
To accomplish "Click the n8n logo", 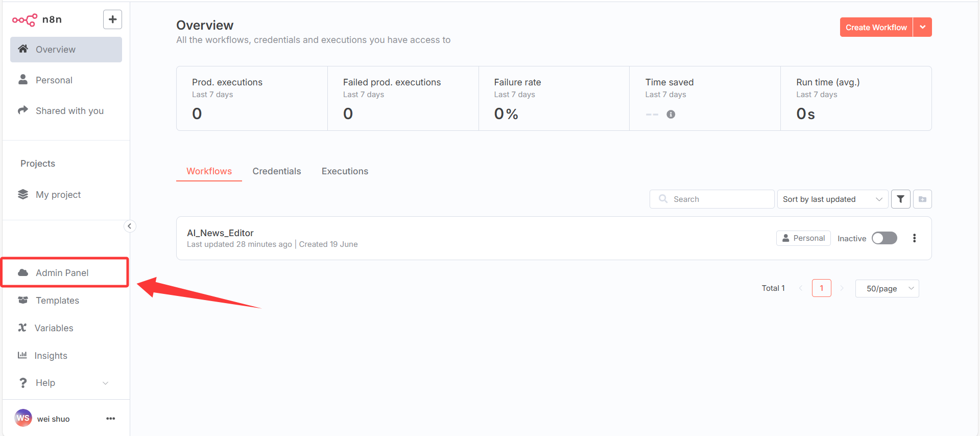I will coord(37,19).
